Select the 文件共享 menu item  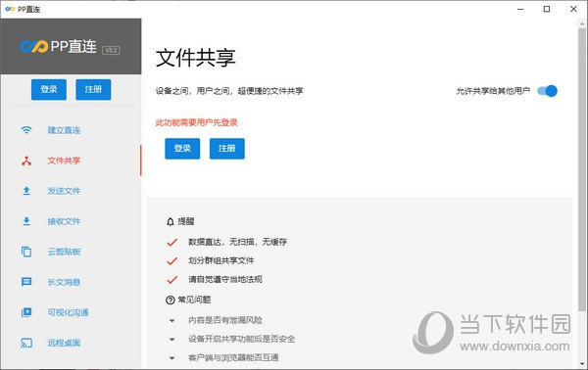[x=71, y=161]
